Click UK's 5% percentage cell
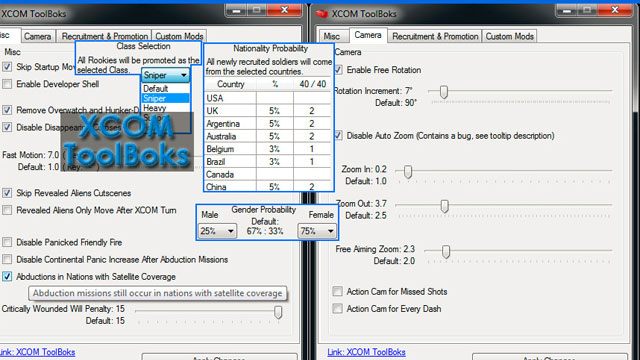This screenshot has height=360, width=640. [275, 111]
